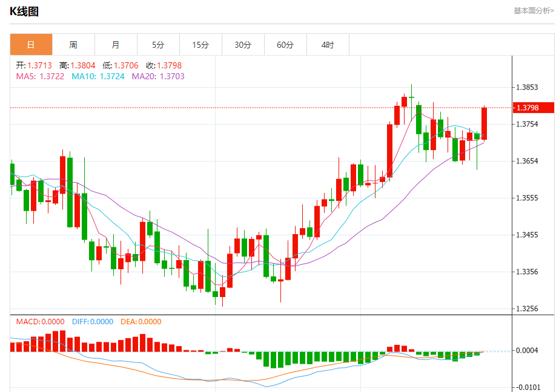This screenshot has width=559, height=392.
Task: Click the 高:1.3804 high value
Action: point(78,65)
